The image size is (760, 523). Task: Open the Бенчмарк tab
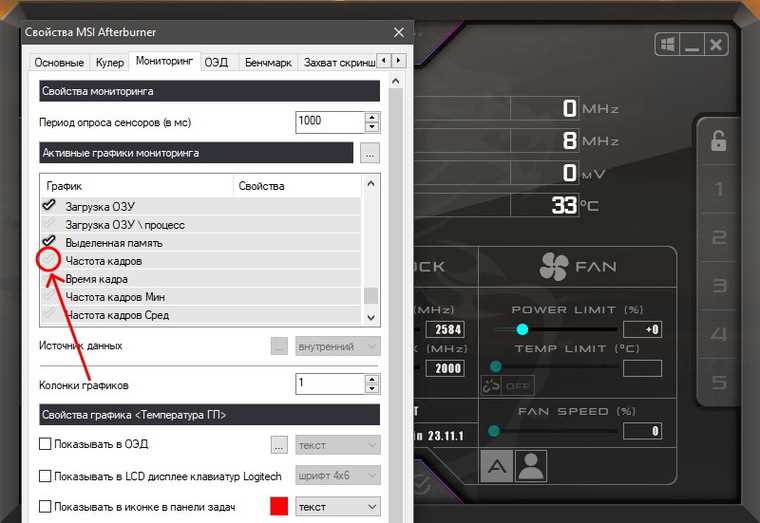[268, 63]
